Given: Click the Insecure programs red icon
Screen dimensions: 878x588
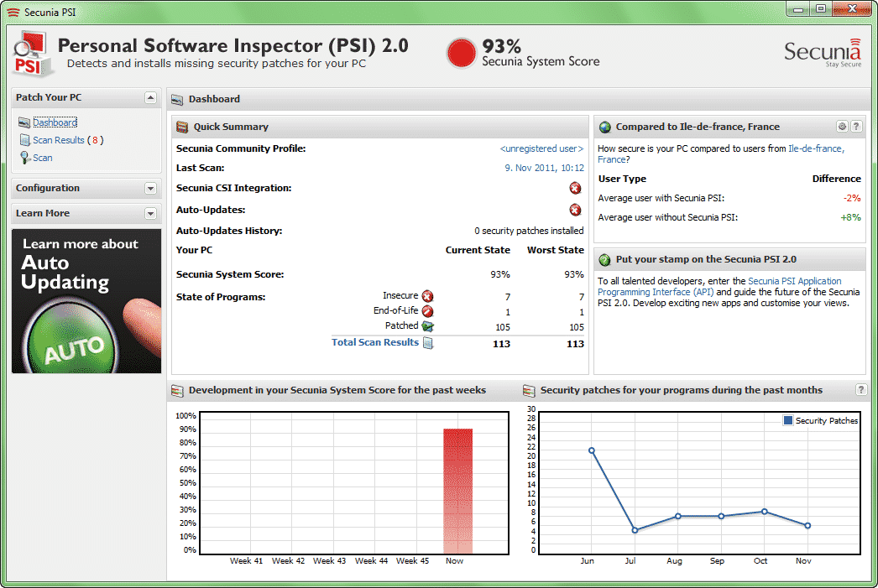Looking at the screenshot, I should click(x=427, y=296).
